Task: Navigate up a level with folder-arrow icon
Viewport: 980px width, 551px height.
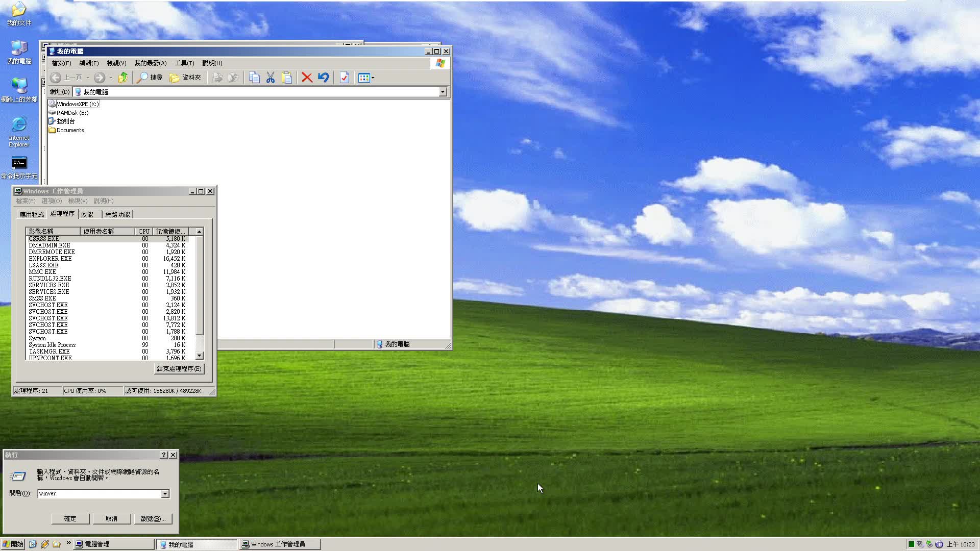Action: click(x=123, y=78)
